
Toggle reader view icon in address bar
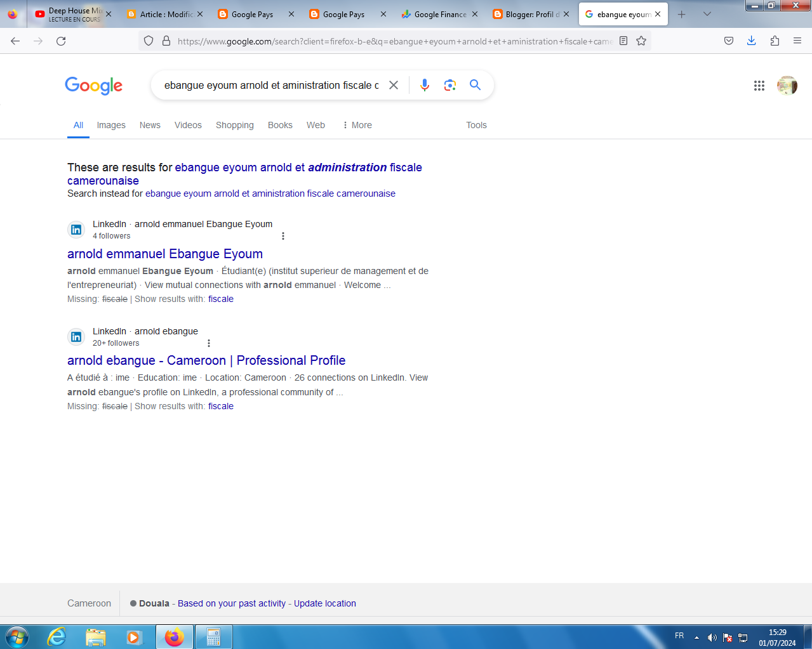623,41
